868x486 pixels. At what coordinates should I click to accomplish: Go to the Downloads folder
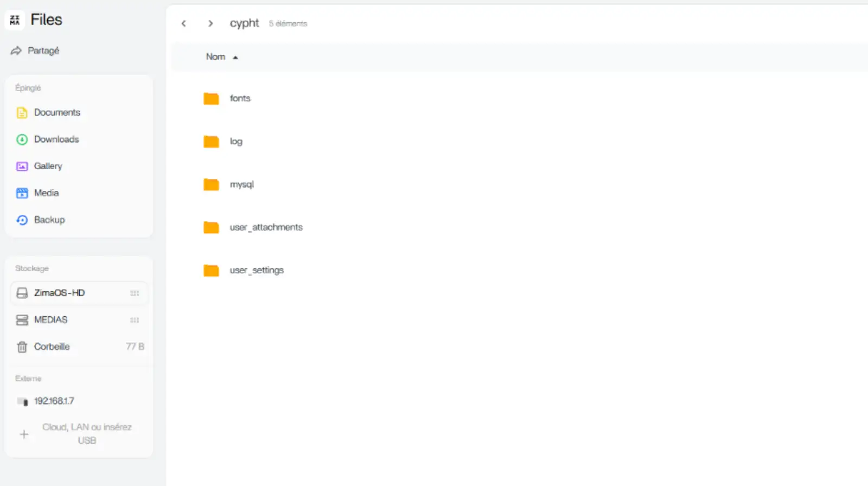[56, 139]
